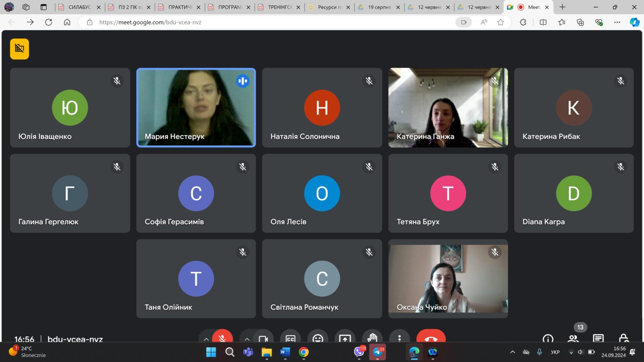Expand audio settings arrow beside microphone
644x362 pixels.
coord(206,339)
